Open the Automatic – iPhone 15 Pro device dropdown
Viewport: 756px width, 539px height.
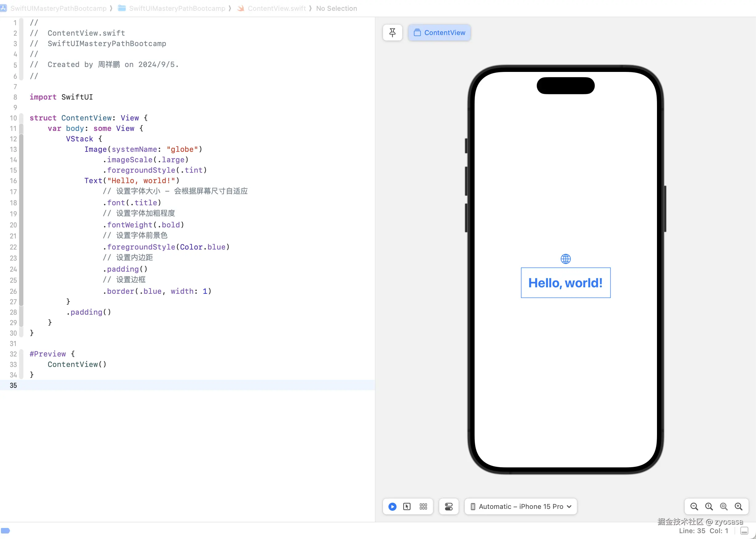coord(520,506)
